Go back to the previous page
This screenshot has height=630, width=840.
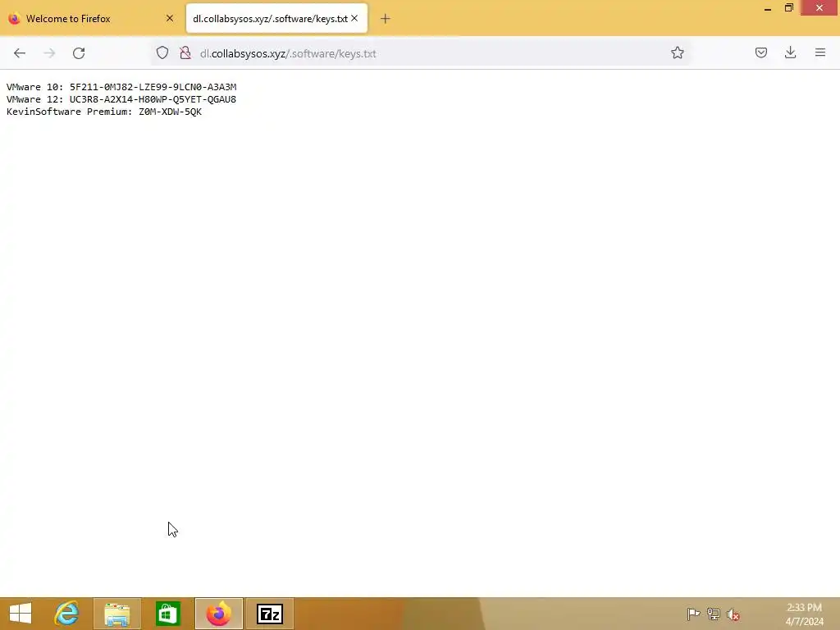pos(20,53)
